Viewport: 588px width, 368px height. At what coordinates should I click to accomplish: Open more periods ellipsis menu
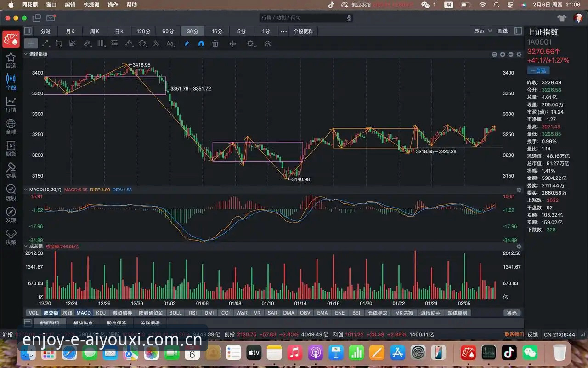(x=283, y=31)
